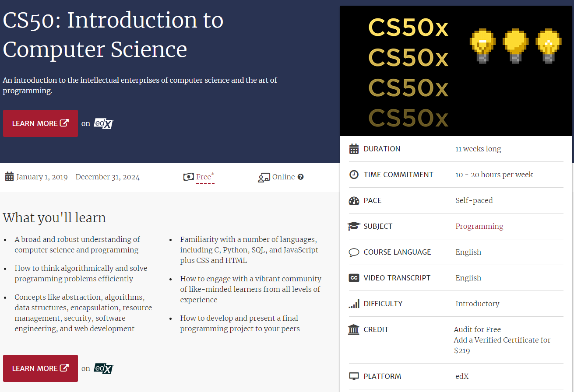Click the course description paragraph under the title
The width and height of the screenshot is (574, 392).
tap(140, 85)
